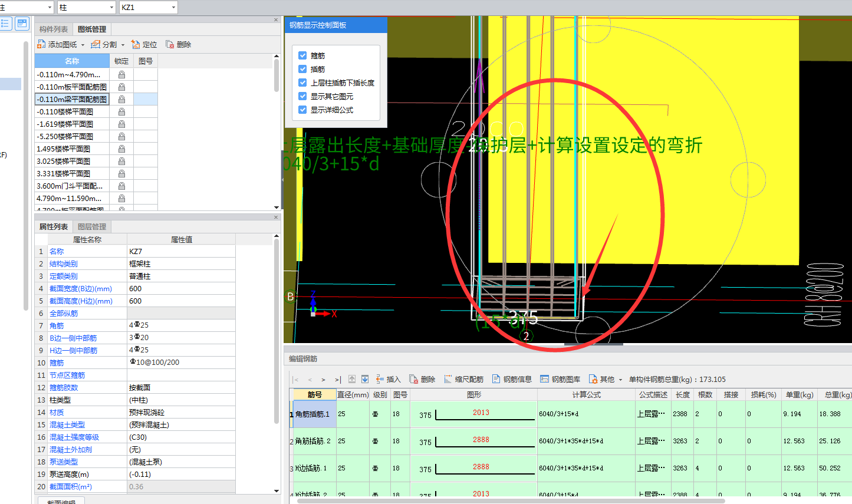Click the 分割 (split) tool icon

[96, 44]
